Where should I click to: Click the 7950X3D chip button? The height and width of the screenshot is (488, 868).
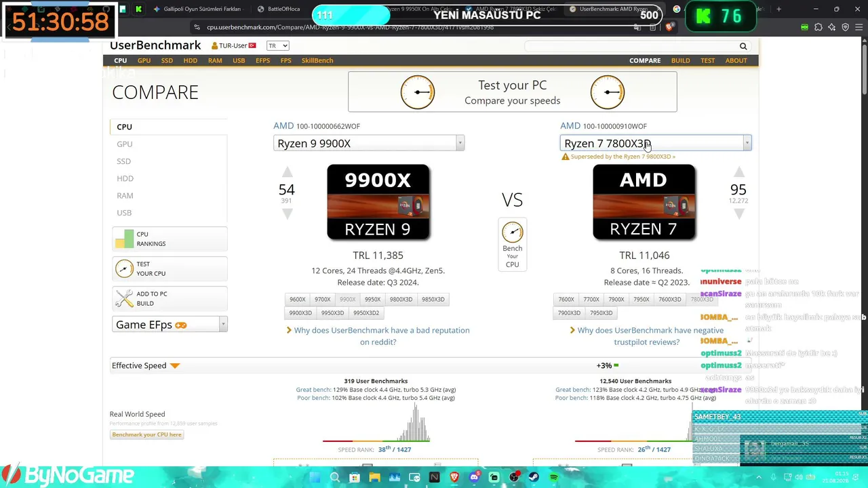[601, 312]
